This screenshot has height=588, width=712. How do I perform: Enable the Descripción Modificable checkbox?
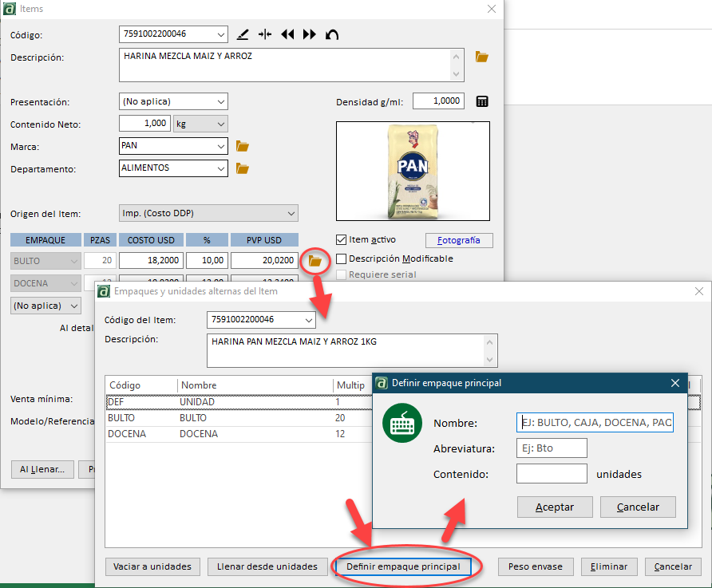tap(342, 258)
